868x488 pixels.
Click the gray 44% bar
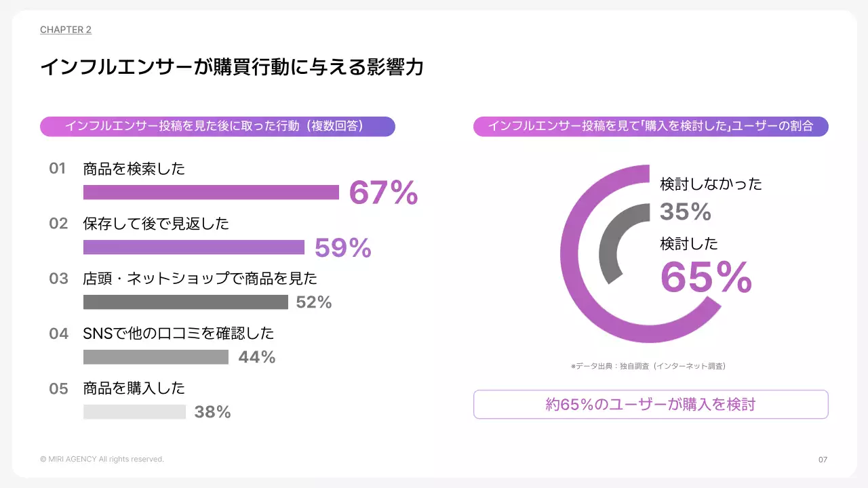pos(156,357)
